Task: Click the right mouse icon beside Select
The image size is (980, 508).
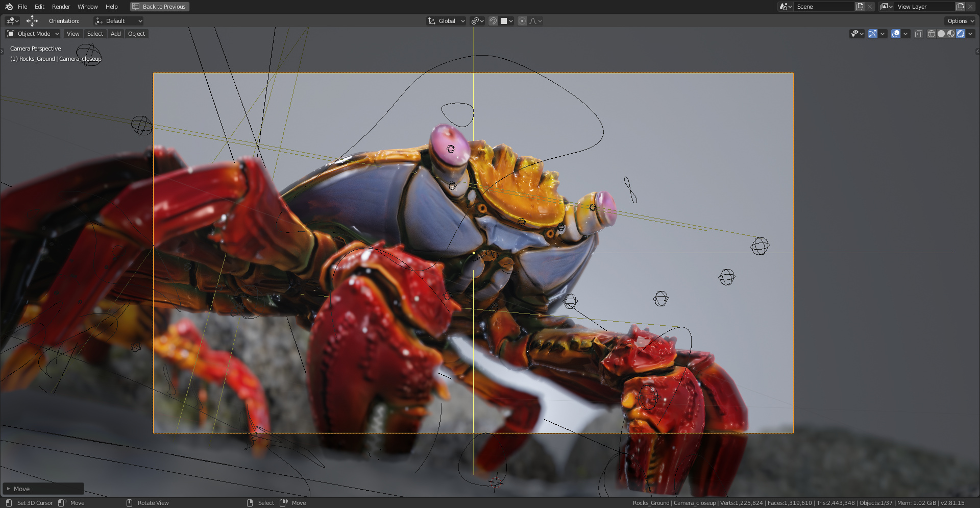Action: tap(250, 503)
